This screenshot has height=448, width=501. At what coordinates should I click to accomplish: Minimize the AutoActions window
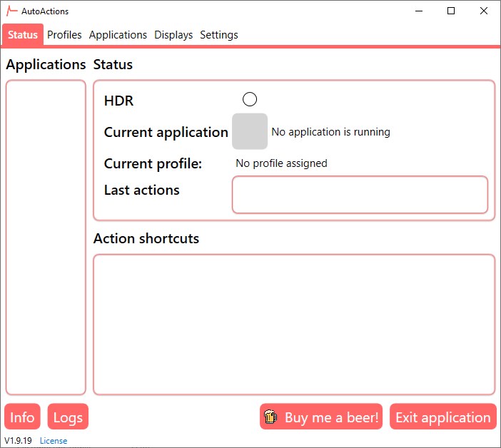coord(418,11)
